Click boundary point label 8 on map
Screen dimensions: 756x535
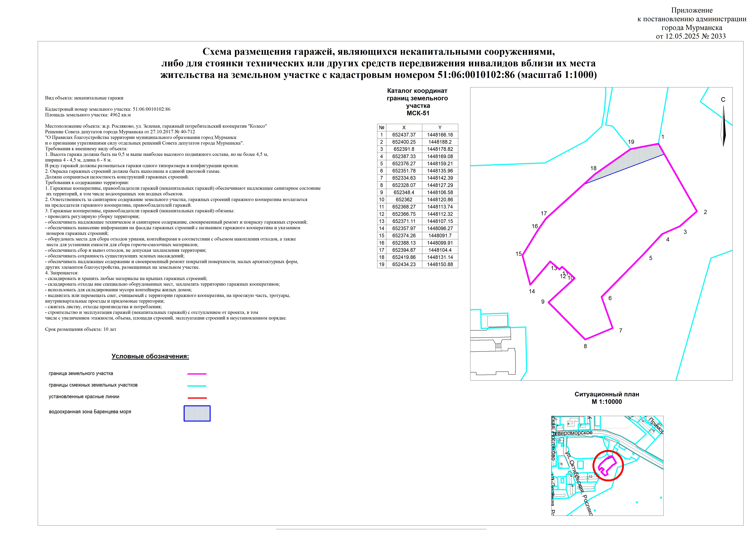[585, 346]
